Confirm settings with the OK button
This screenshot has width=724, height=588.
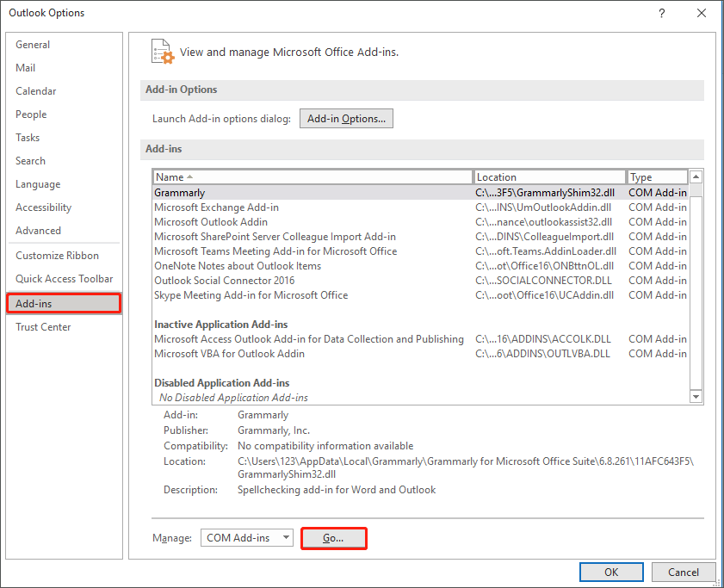click(x=611, y=572)
